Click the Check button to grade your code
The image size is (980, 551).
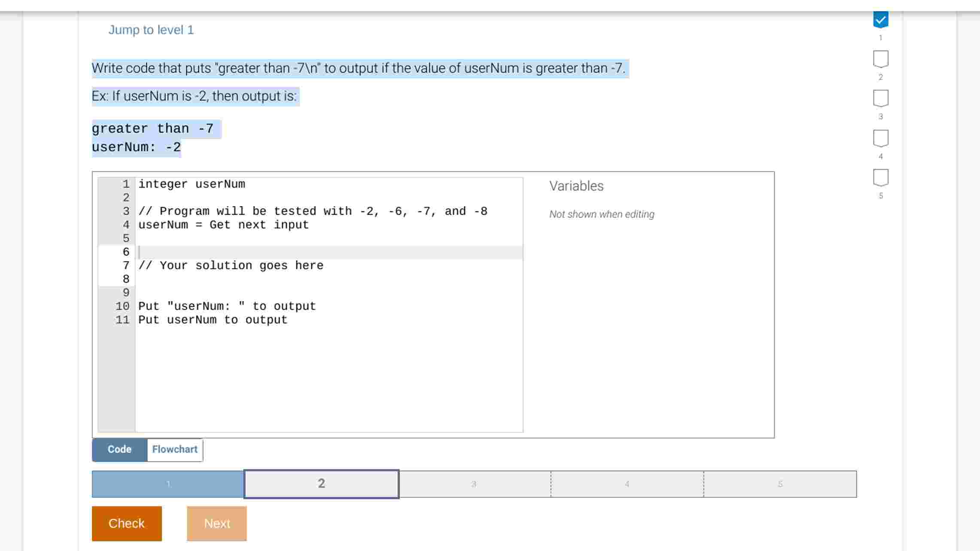click(126, 523)
